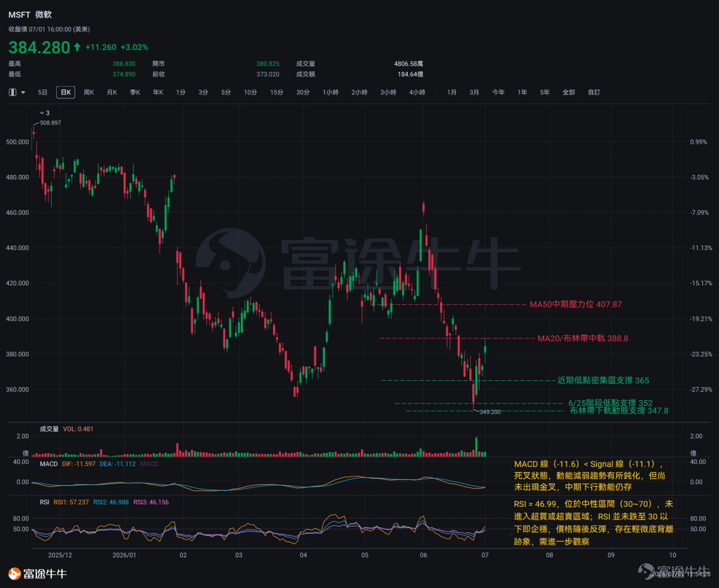Switch to 季K chart

tap(135, 92)
